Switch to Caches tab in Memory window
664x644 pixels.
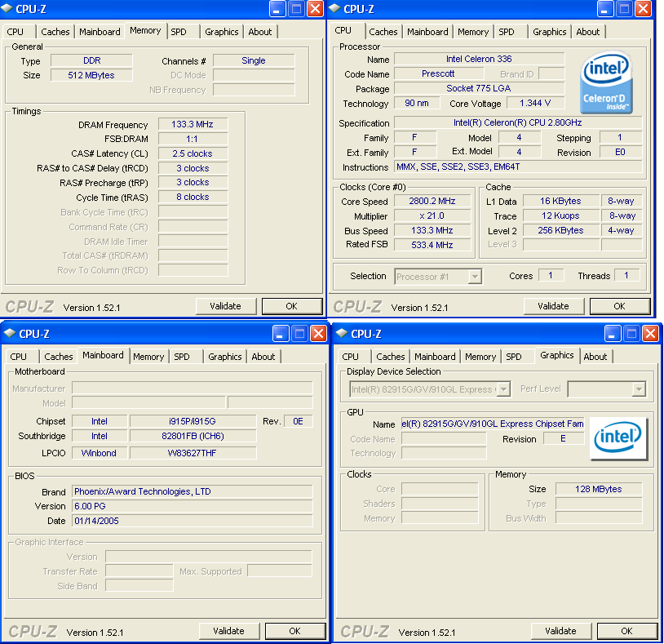click(x=55, y=32)
